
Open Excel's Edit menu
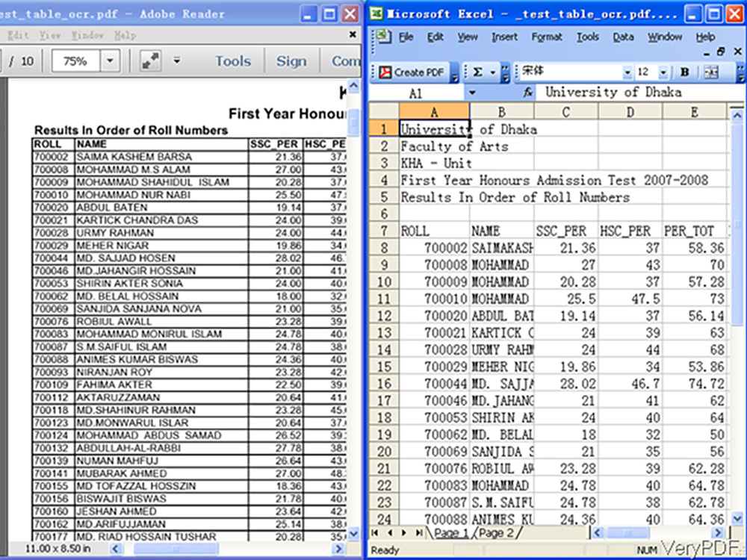pyautogui.click(x=435, y=37)
